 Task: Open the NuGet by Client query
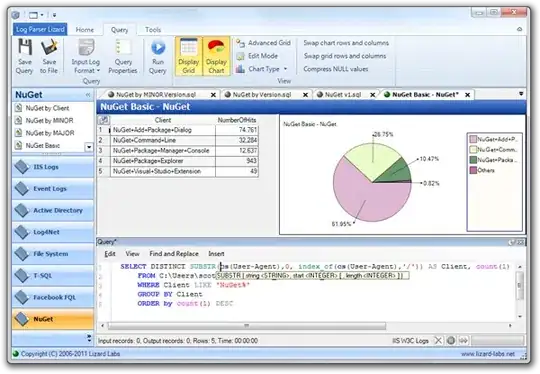[x=48, y=108]
